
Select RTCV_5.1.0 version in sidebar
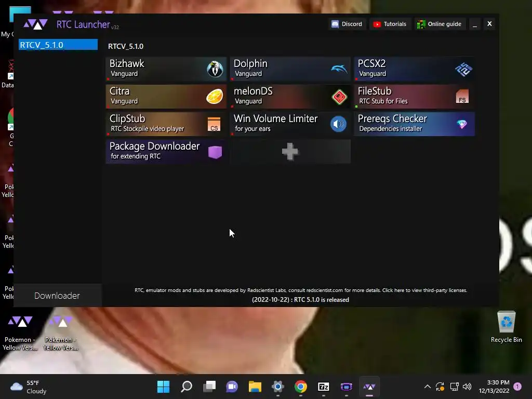[x=58, y=45]
